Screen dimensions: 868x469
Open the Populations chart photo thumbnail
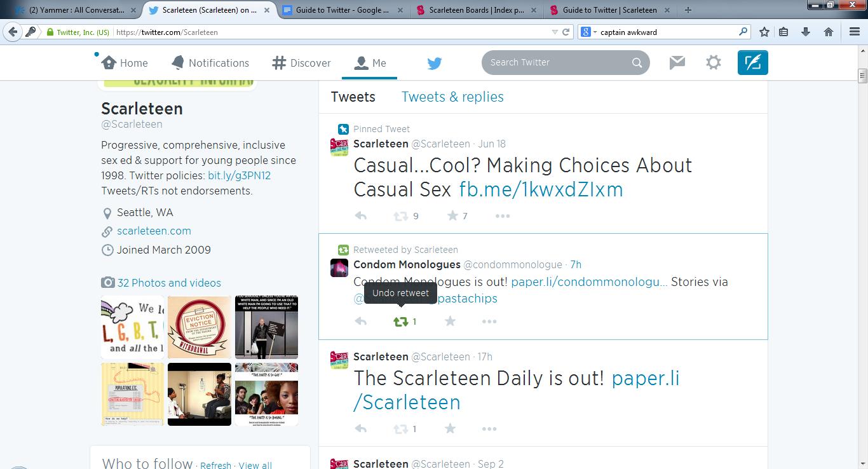[x=133, y=394]
